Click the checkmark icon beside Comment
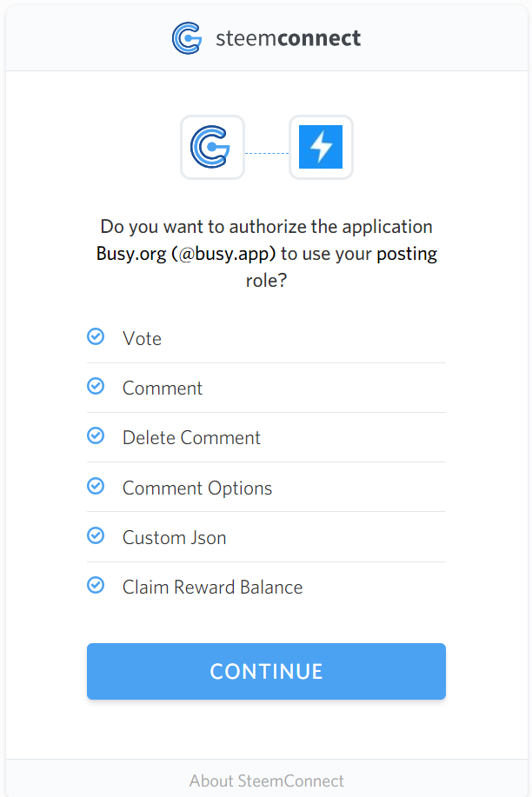532x797 pixels. tap(96, 386)
